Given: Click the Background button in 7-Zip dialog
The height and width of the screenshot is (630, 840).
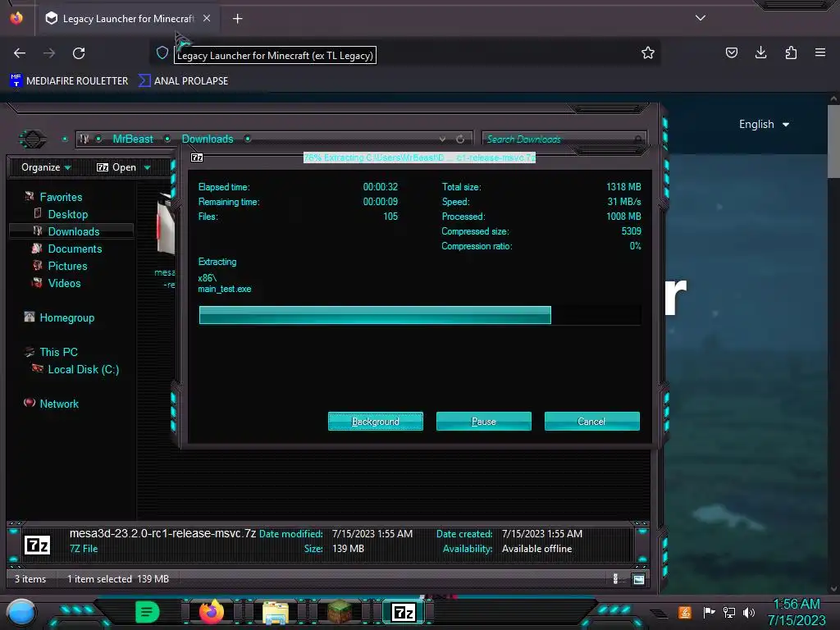Looking at the screenshot, I should (x=375, y=421).
